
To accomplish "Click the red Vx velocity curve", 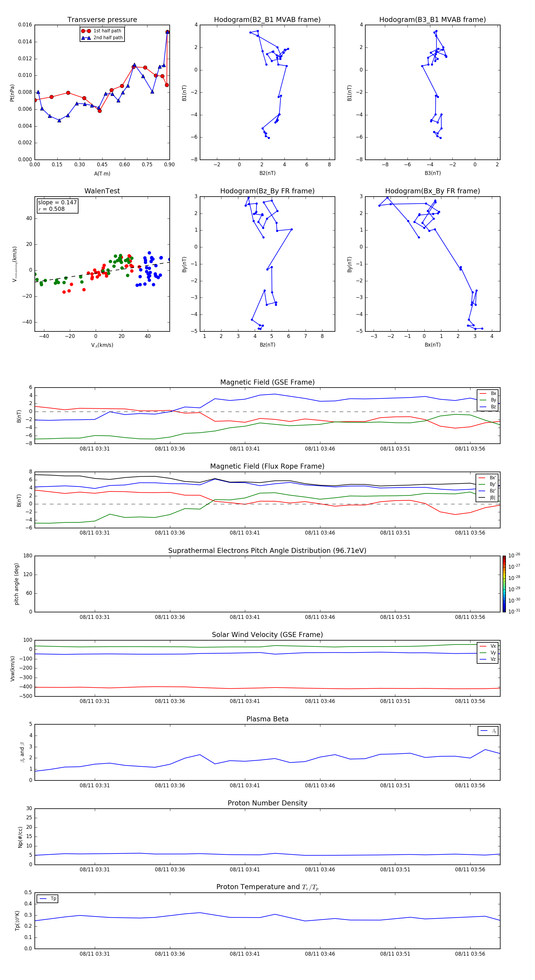I will [x=267, y=688].
